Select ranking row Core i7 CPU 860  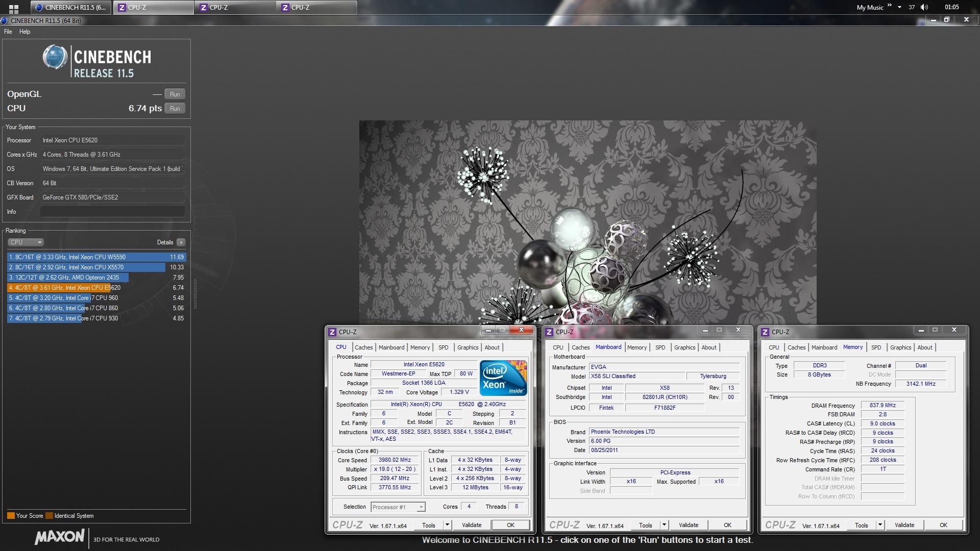pos(96,308)
